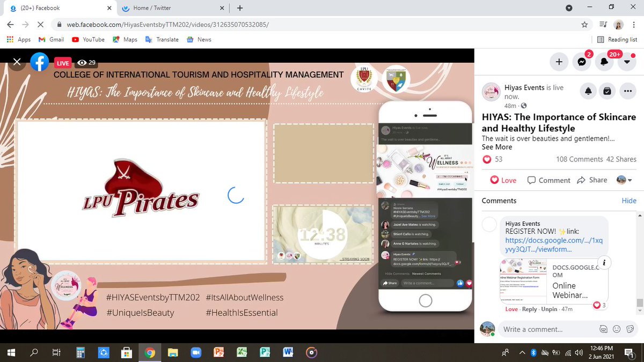View the 53 reactions heart count
Viewport: 644px width, 362px height.
pos(493,159)
